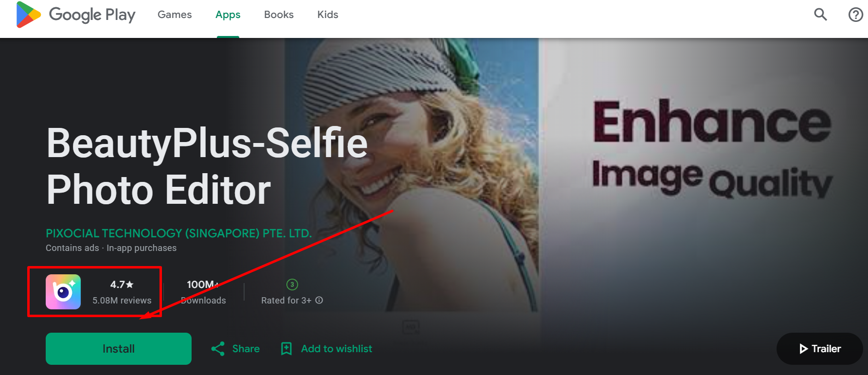The width and height of the screenshot is (868, 375).
Task: Click the BeautyPlus app icon
Action: (63, 292)
